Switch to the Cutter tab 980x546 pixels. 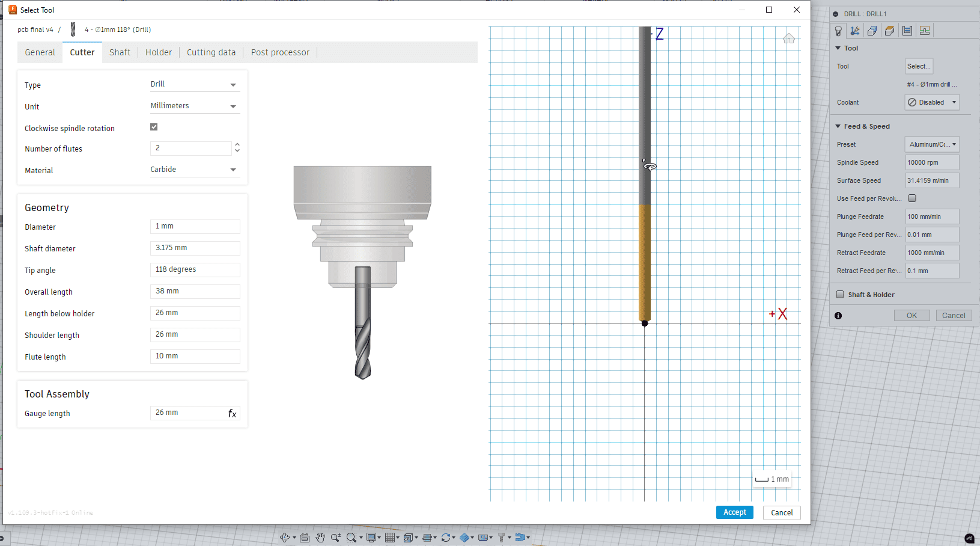click(x=82, y=52)
